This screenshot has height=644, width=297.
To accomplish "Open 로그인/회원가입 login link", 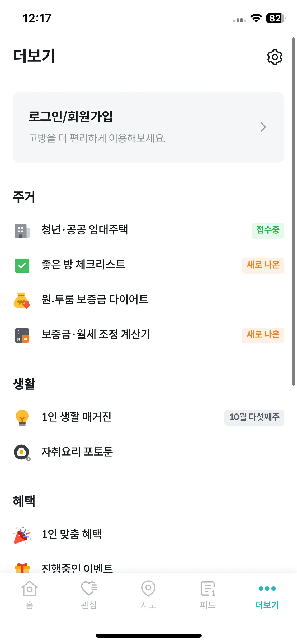I will pos(148,127).
